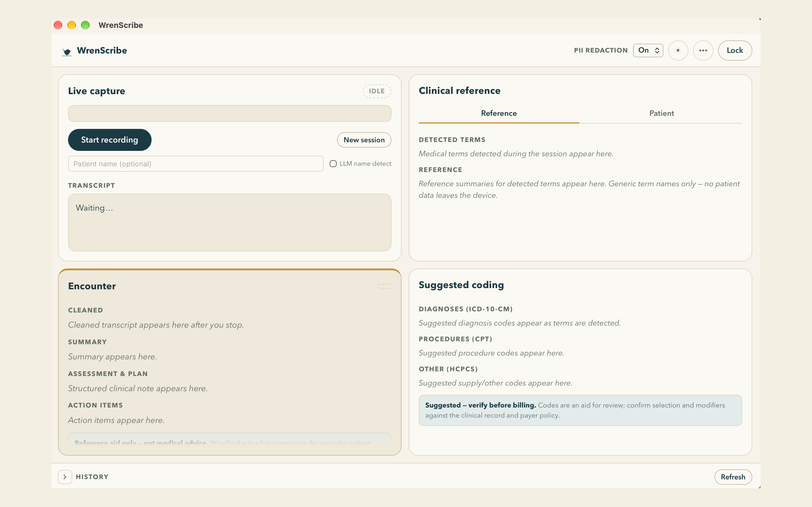Screen dimensions: 812x507
Task: Click the SUMMARY section label
Action: click(87, 342)
